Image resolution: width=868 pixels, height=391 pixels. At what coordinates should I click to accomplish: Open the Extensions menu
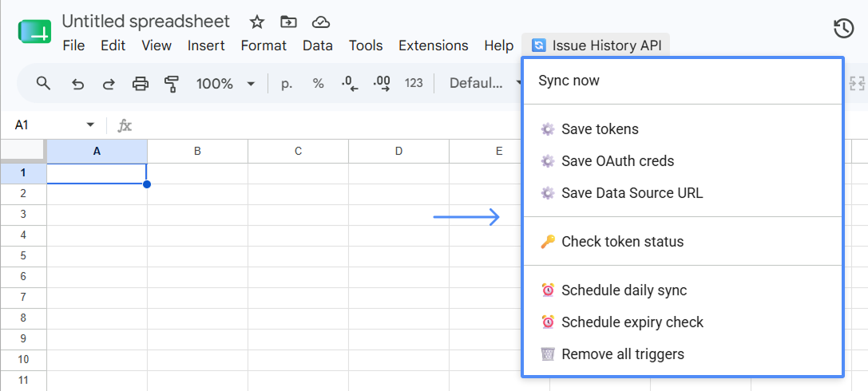434,45
